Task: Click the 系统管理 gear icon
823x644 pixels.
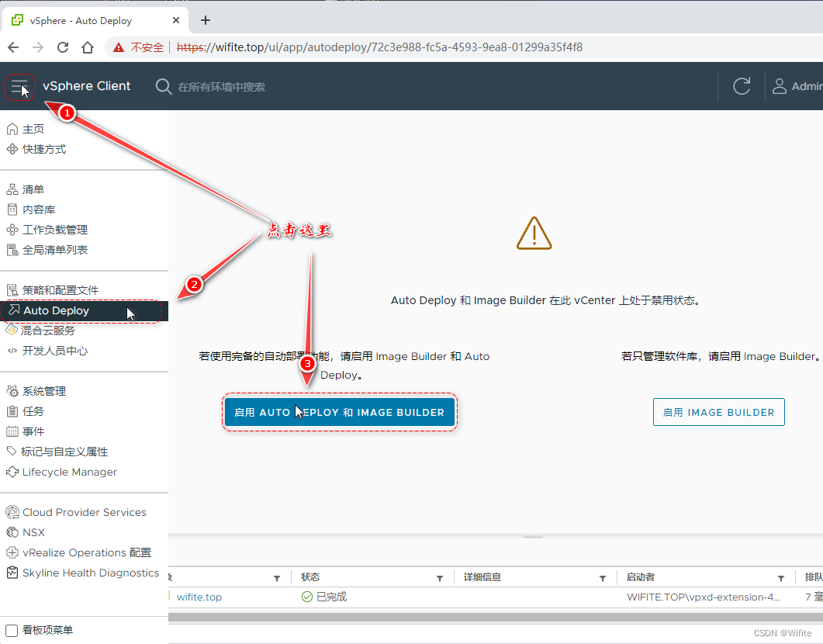Action: (x=12, y=391)
